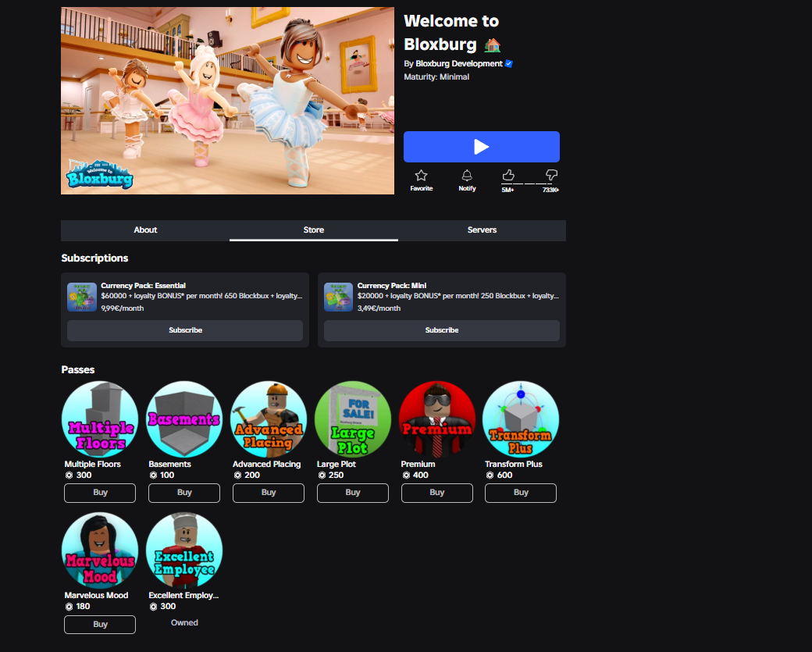Buy the Transform Plus pass

coord(521,493)
